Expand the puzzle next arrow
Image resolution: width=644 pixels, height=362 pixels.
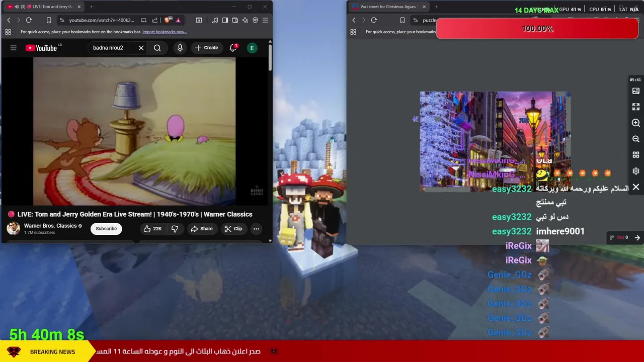(x=637, y=238)
